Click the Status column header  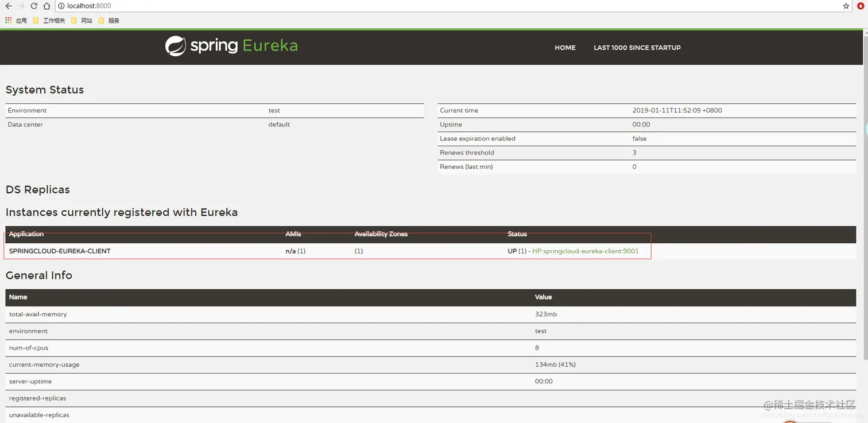click(517, 234)
